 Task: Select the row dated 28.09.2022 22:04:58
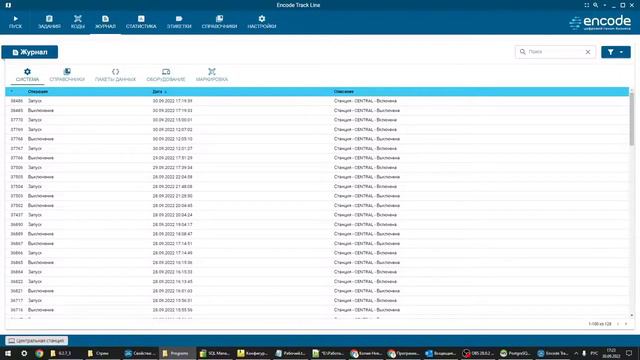click(x=317, y=177)
